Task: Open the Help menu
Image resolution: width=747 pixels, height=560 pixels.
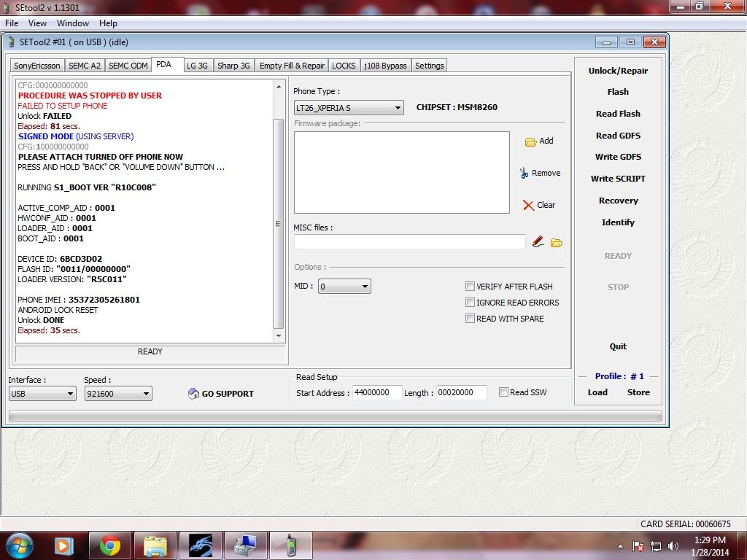Action: 108,23
